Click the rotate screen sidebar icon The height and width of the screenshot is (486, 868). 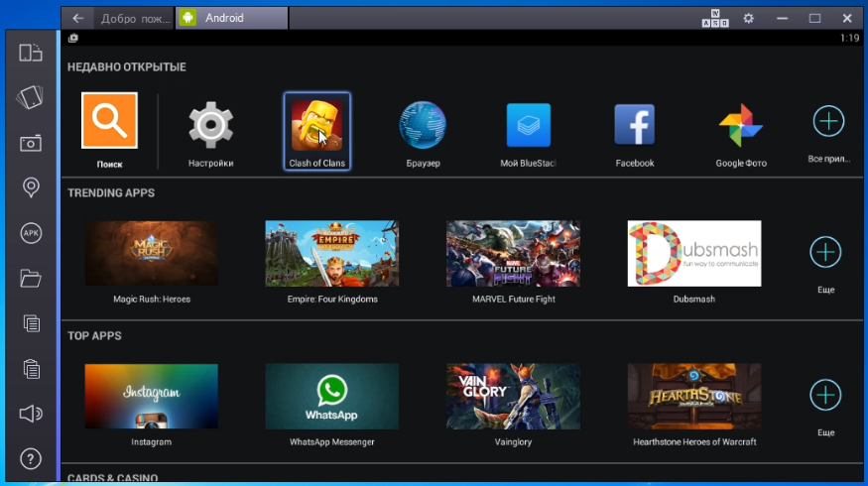pos(31,53)
